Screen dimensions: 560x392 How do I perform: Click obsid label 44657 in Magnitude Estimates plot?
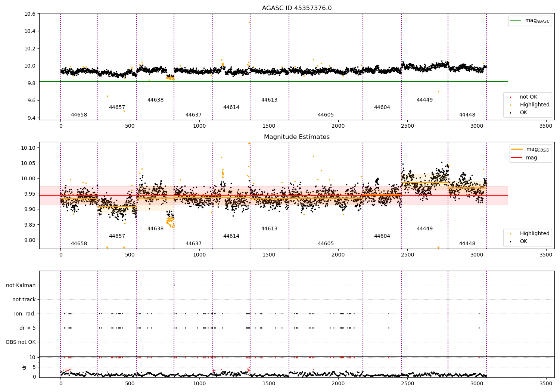pyautogui.click(x=117, y=236)
